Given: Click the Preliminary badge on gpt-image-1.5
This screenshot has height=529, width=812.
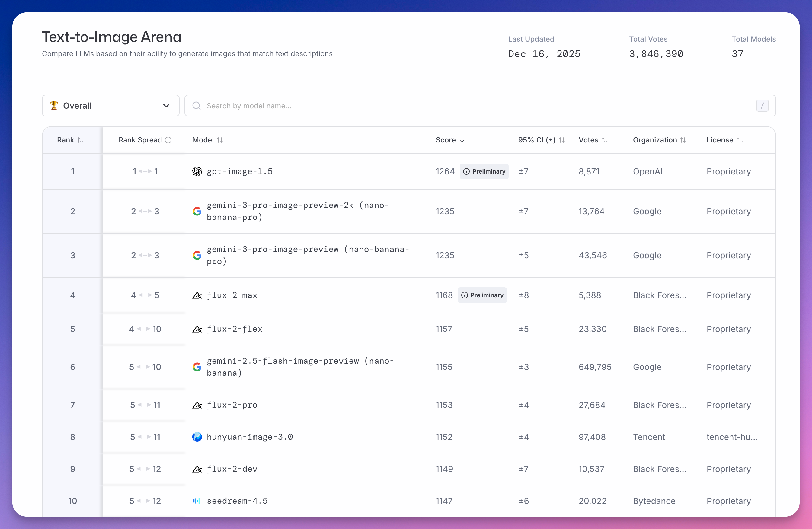Looking at the screenshot, I should 484,171.
